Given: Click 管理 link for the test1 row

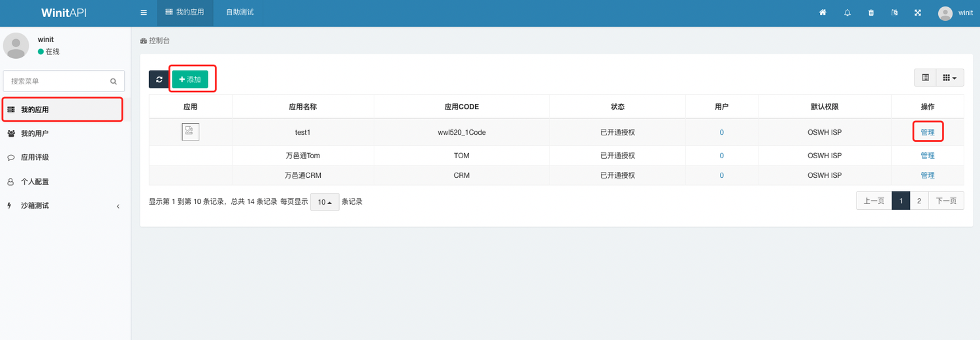Looking at the screenshot, I should [927, 132].
